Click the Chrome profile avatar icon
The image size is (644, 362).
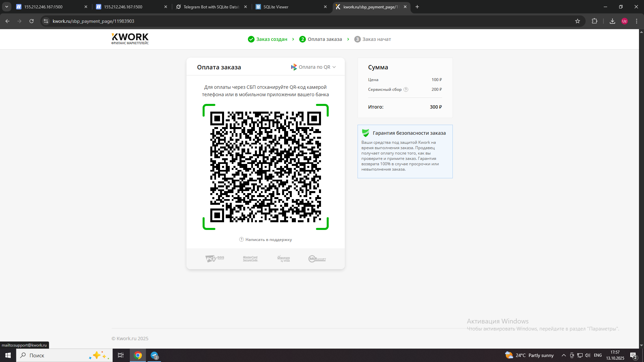(x=625, y=21)
